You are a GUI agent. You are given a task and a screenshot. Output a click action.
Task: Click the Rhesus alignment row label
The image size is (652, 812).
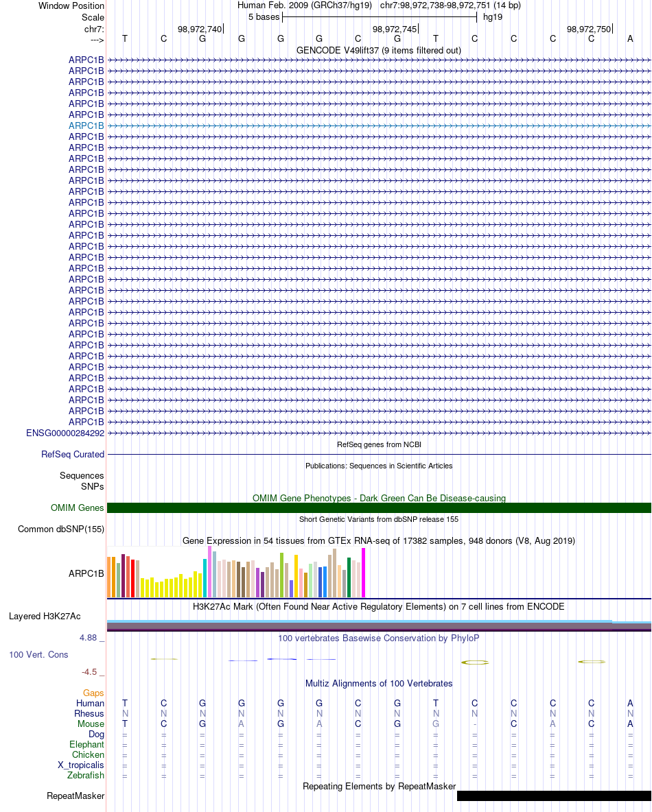pyautogui.click(x=89, y=714)
